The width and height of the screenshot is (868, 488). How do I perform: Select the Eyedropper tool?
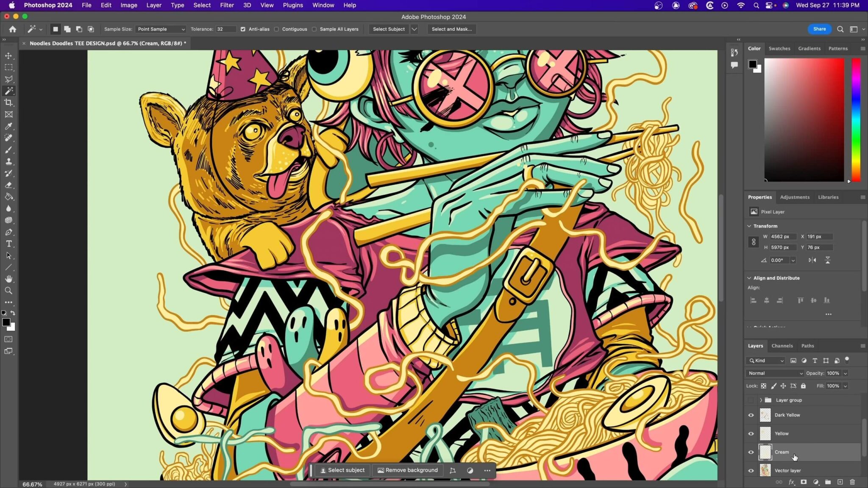click(x=8, y=126)
